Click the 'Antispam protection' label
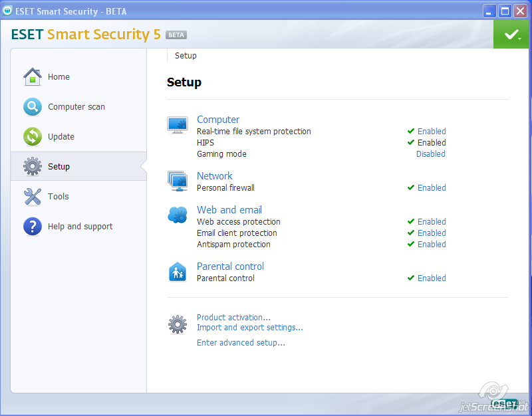Viewport: 532px width, 416px height. coord(233,244)
